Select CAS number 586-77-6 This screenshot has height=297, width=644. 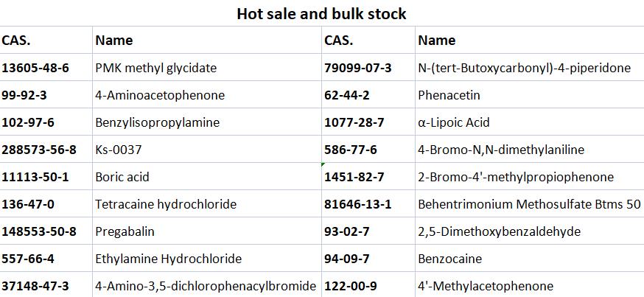point(351,150)
